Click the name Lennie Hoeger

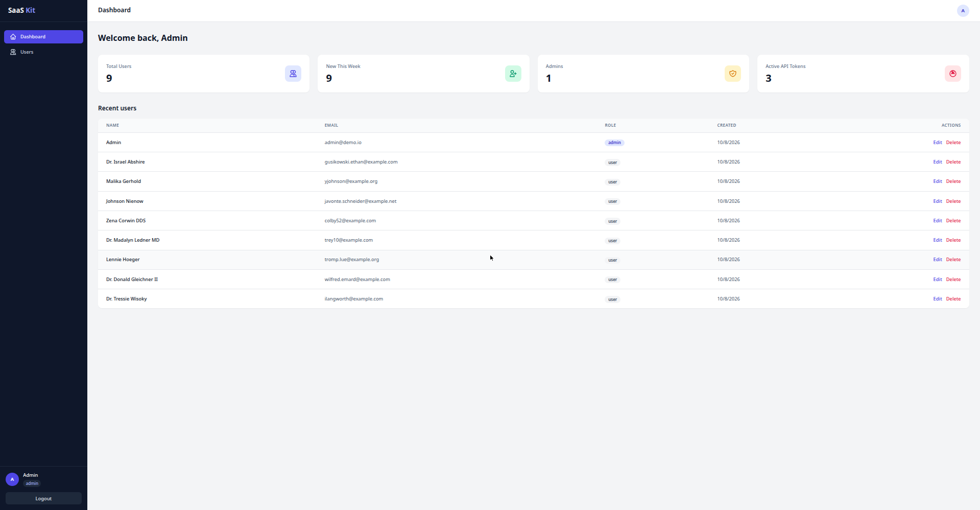pyautogui.click(x=123, y=260)
